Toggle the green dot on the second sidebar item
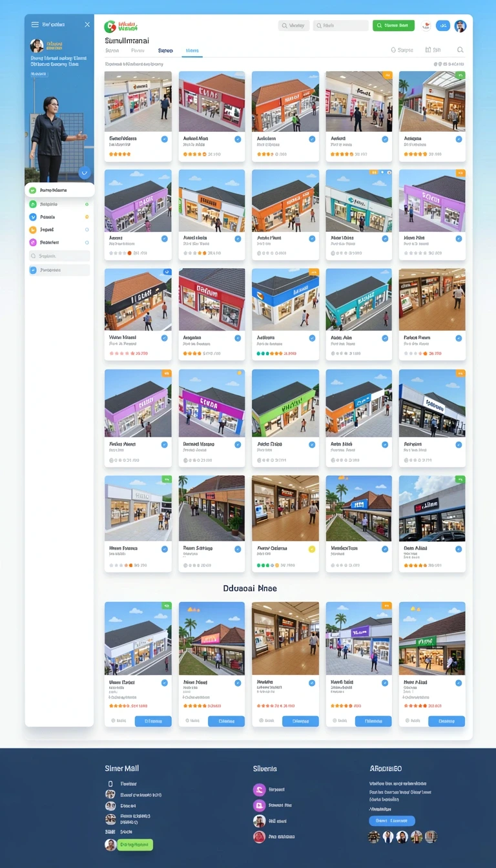The image size is (496, 868). coord(87,204)
